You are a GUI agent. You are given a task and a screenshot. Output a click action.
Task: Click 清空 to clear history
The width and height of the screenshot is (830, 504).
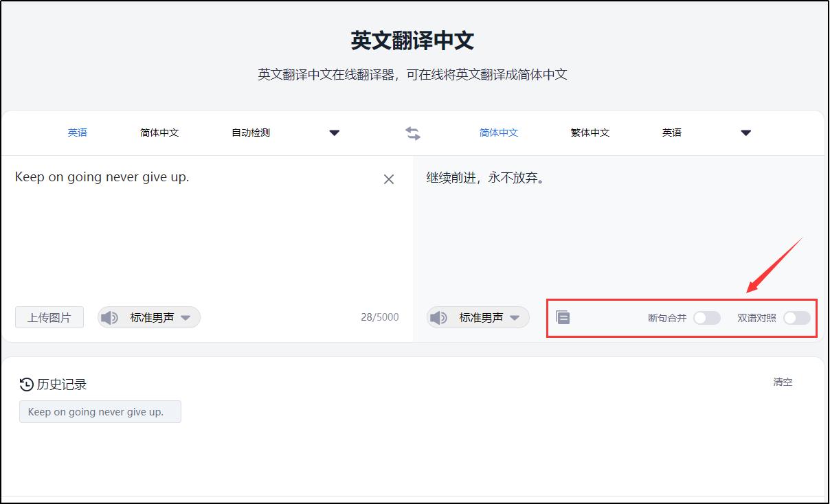point(783,383)
